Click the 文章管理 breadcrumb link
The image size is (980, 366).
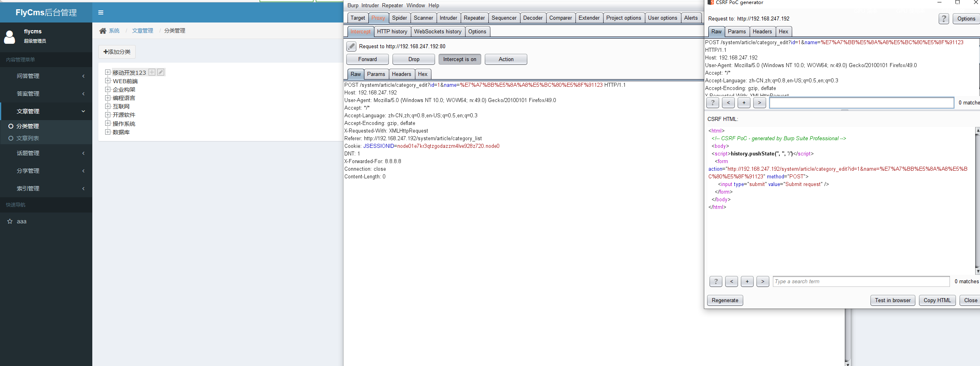click(142, 31)
